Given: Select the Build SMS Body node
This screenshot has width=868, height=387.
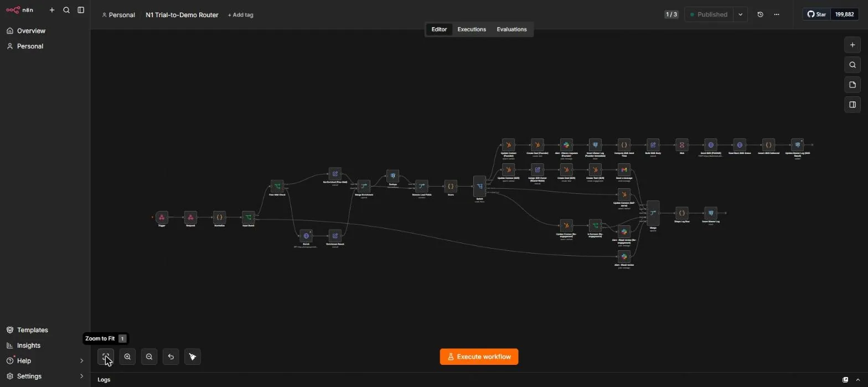Looking at the screenshot, I should click(x=653, y=145).
